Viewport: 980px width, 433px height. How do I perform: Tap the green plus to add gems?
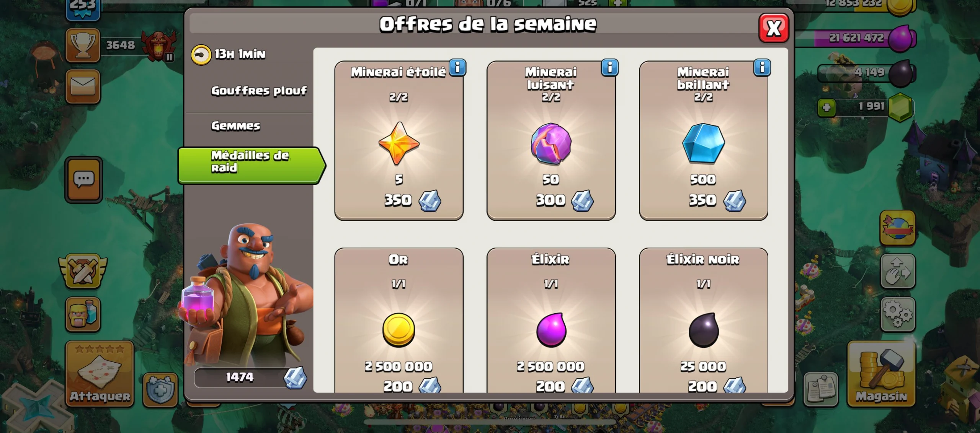[x=826, y=107]
